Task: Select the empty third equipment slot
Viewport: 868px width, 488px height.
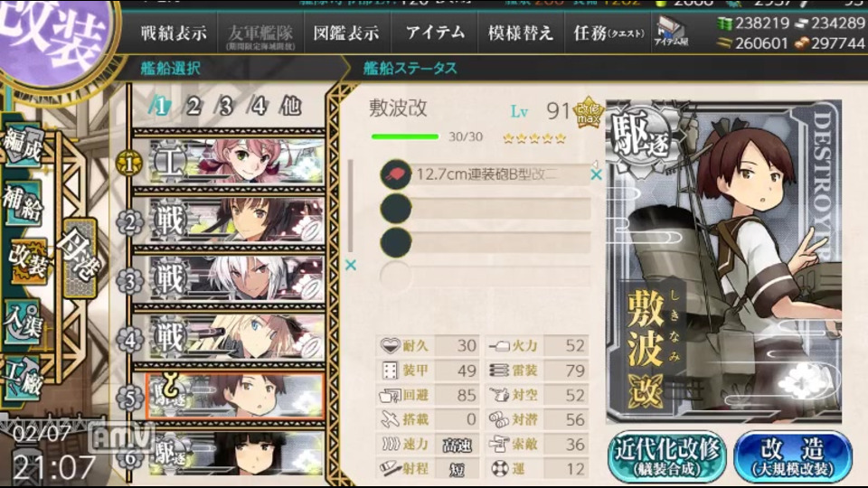Action: point(486,242)
